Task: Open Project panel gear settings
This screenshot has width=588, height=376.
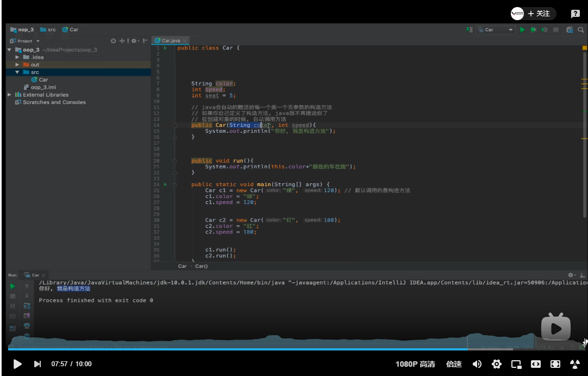Action: 134,41
